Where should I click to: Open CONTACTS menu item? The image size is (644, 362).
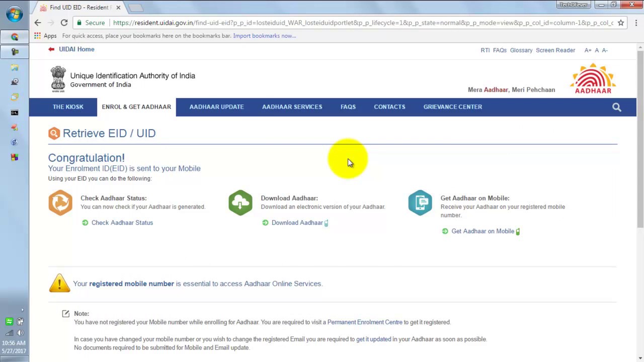pos(389,107)
